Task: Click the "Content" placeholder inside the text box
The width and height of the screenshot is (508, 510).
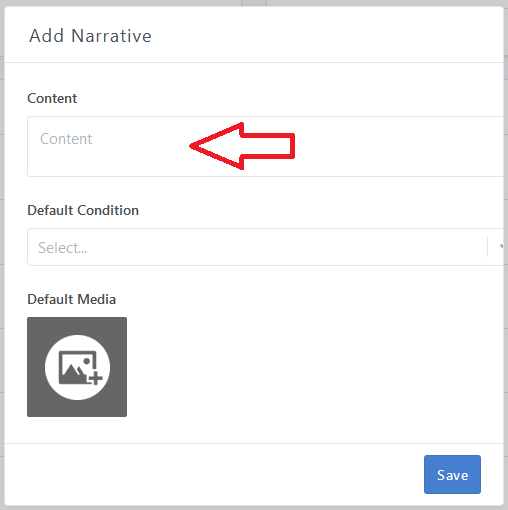Action: [66, 139]
